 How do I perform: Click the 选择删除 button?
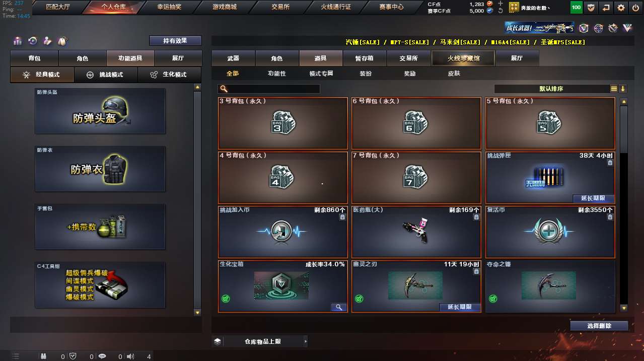pos(599,326)
